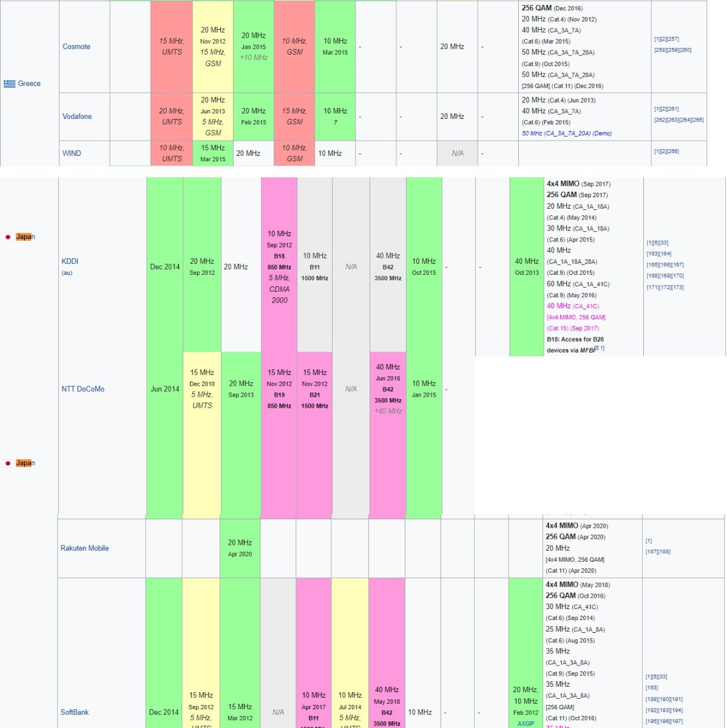Screen dimensions: 727x728
Task: Open the WIND operator link
Action: (x=72, y=153)
